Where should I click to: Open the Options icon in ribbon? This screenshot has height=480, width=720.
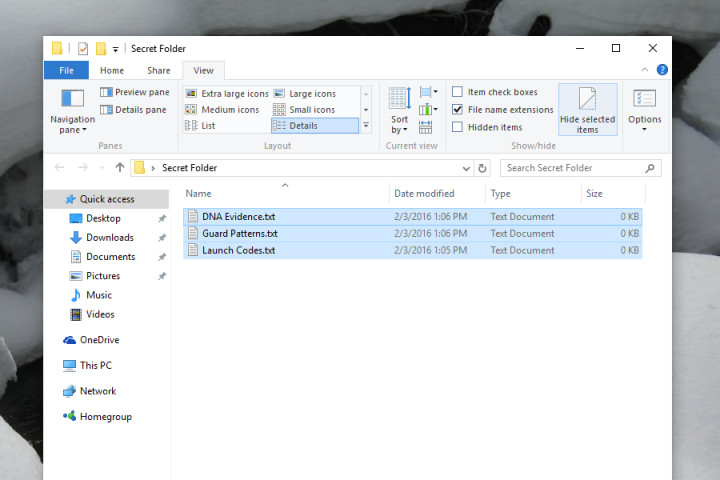[644, 99]
